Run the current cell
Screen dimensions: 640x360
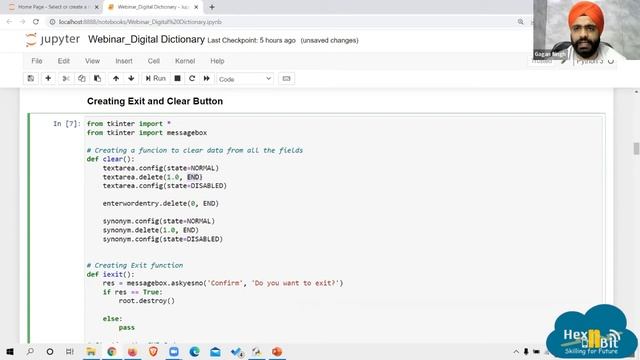pos(156,78)
